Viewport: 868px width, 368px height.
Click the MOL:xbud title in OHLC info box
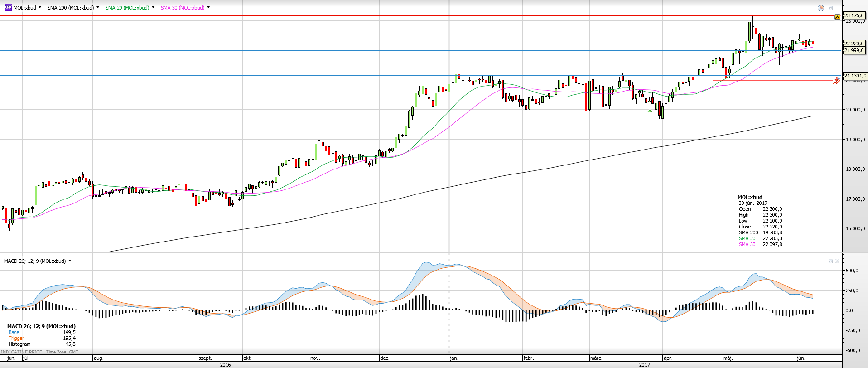click(750, 197)
